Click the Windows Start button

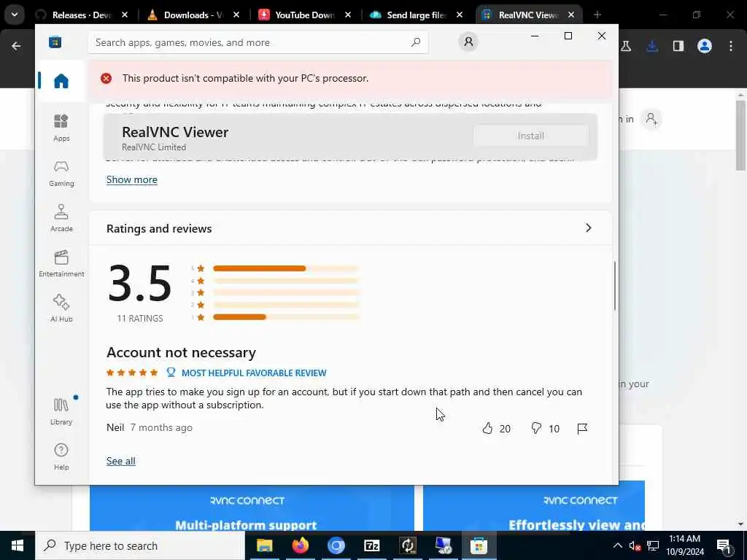[x=18, y=545]
